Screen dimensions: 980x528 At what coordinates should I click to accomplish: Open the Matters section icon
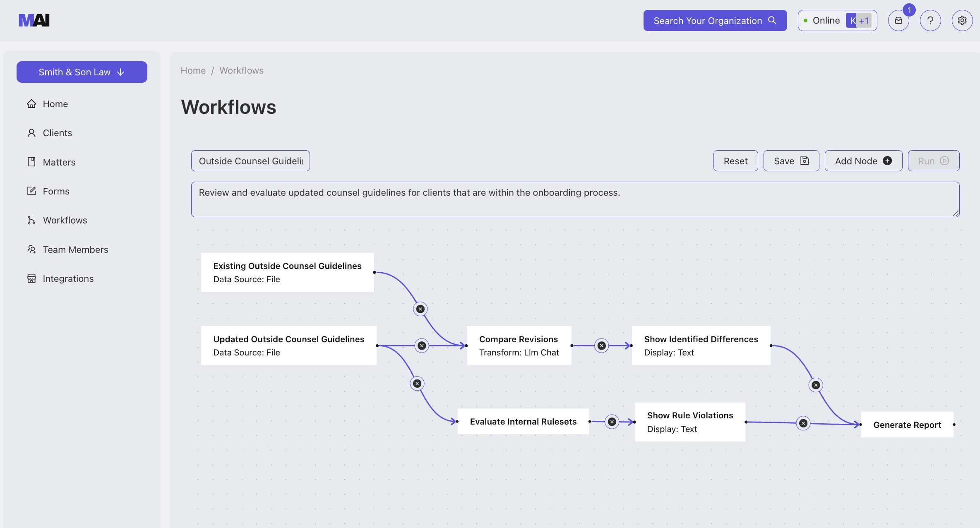32,162
